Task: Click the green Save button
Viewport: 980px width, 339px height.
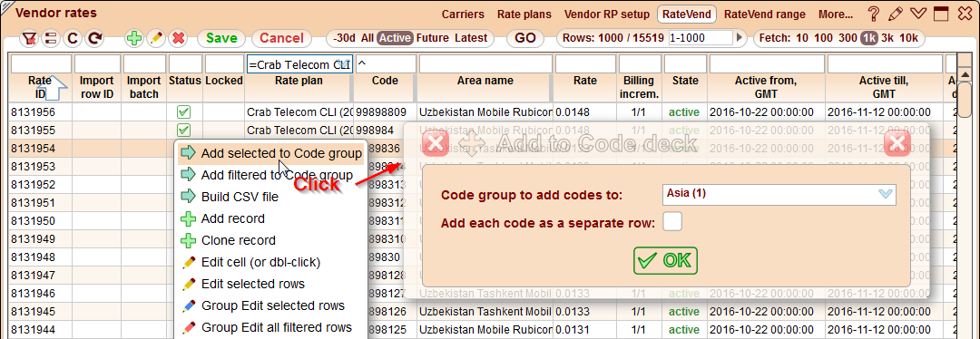Action: click(222, 38)
